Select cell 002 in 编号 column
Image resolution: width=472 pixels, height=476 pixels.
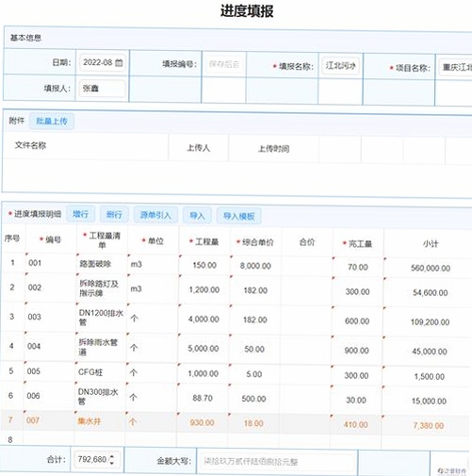click(x=51, y=287)
